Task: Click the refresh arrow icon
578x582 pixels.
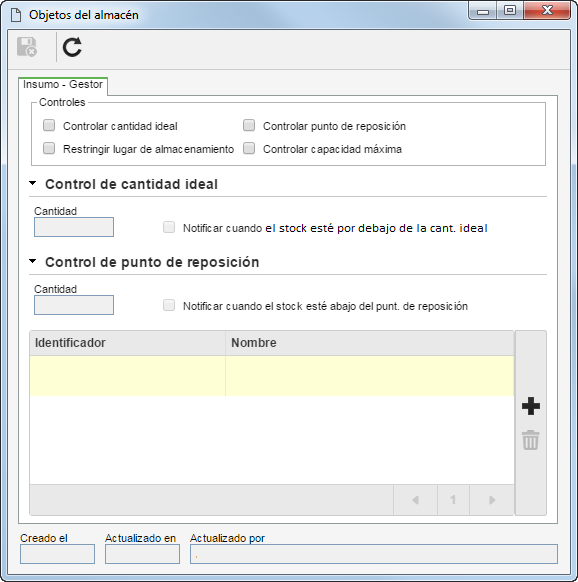Action: pos(72,47)
